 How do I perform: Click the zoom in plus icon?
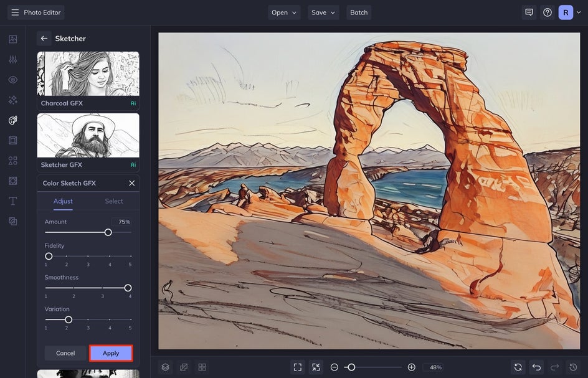[411, 367]
